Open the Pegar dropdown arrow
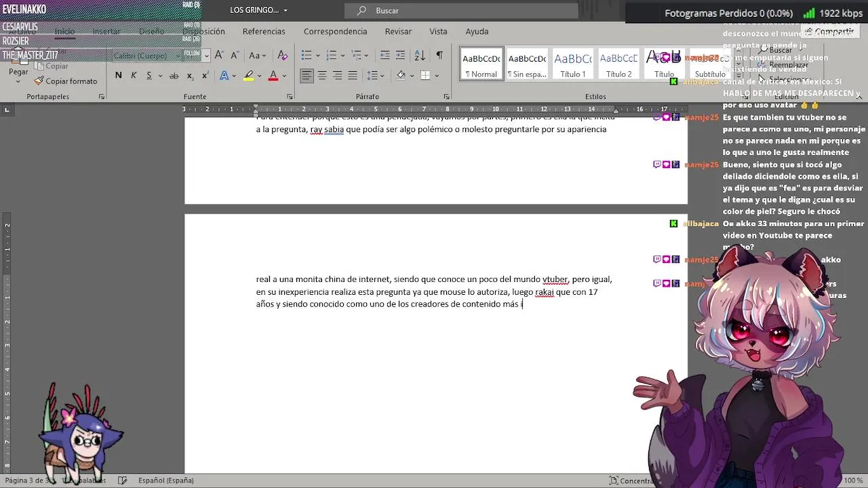The image size is (868, 488). [x=18, y=81]
